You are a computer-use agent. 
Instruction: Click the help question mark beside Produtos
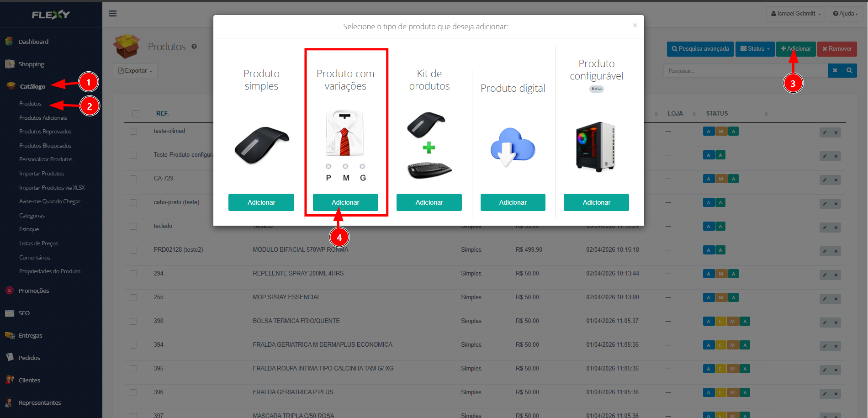coord(194,47)
